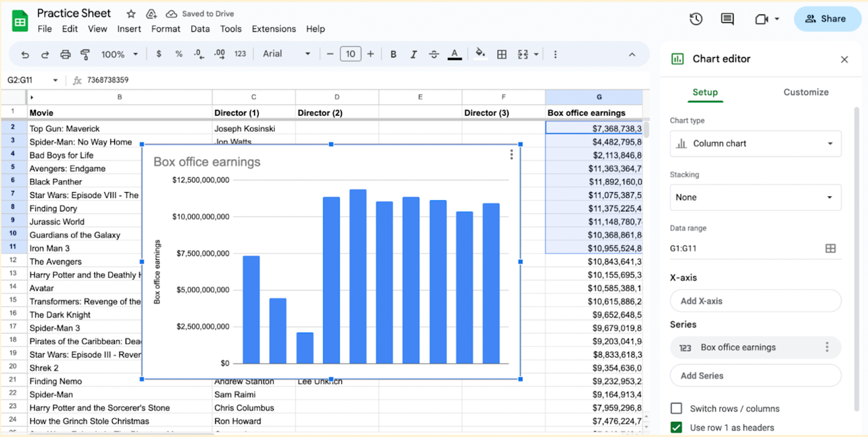Click Add X-axis button

[x=756, y=301]
